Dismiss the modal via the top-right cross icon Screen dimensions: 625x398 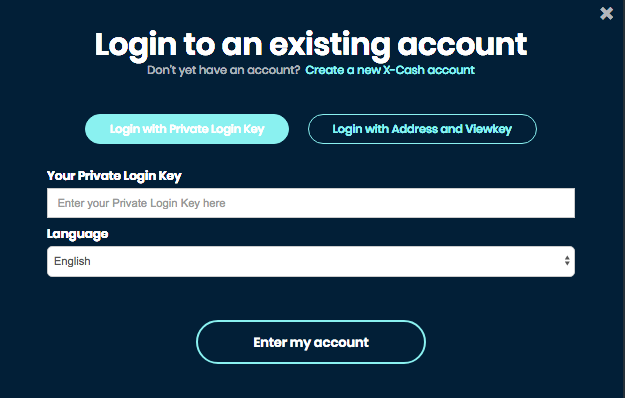tap(606, 14)
